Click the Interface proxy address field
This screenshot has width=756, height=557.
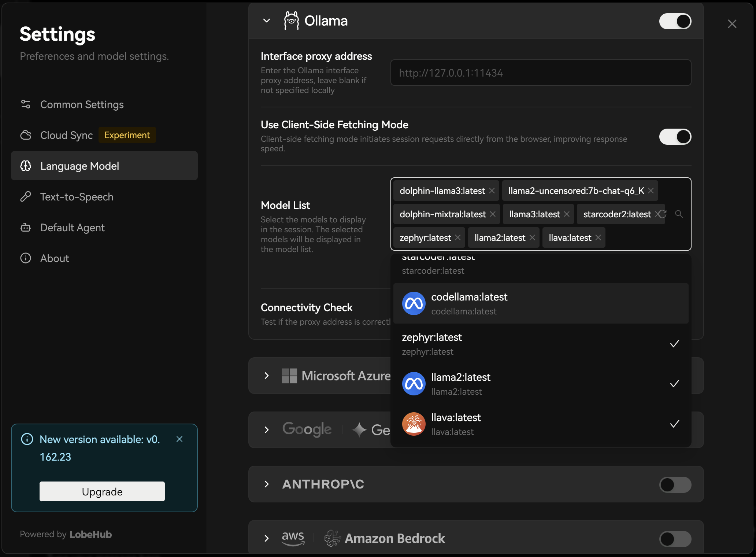(x=541, y=73)
